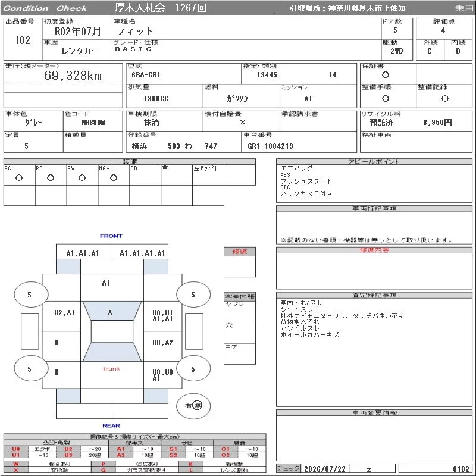476x476 pixels.
Task: Select displacement 1300CC
Action: pos(156,99)
